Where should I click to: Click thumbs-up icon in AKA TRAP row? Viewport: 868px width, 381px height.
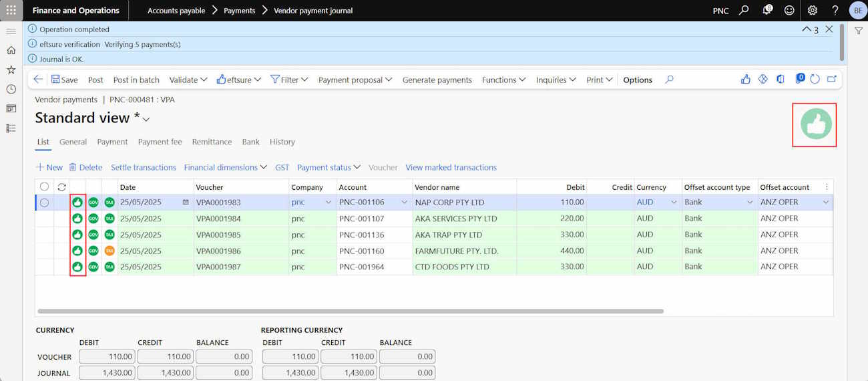[77, 235]
